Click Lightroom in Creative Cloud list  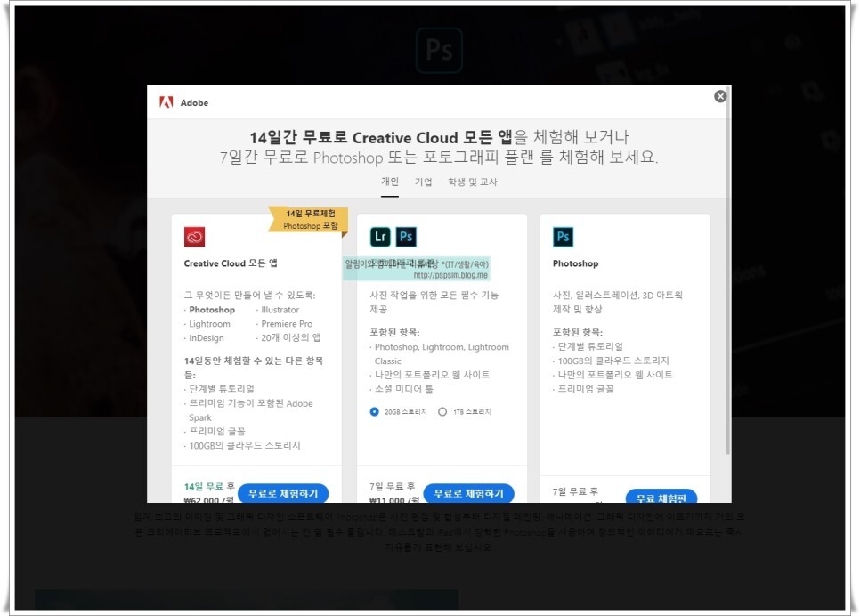pos(209,324)
